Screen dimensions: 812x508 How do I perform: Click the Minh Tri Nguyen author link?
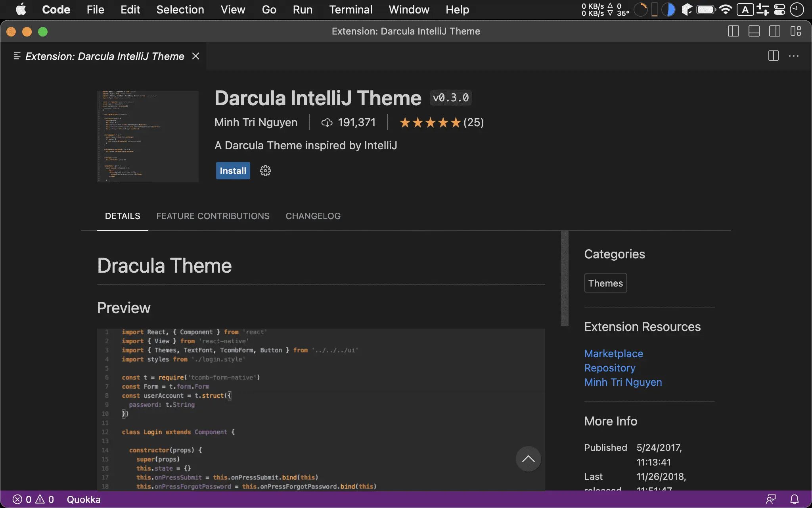coord(622,382)
